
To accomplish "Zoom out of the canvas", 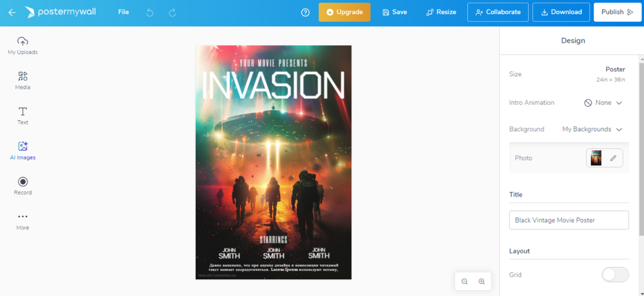I will [464, 281].
